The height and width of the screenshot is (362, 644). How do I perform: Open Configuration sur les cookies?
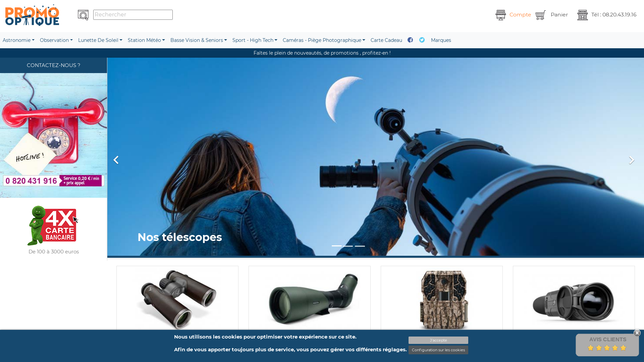click(x=438, y=350)
